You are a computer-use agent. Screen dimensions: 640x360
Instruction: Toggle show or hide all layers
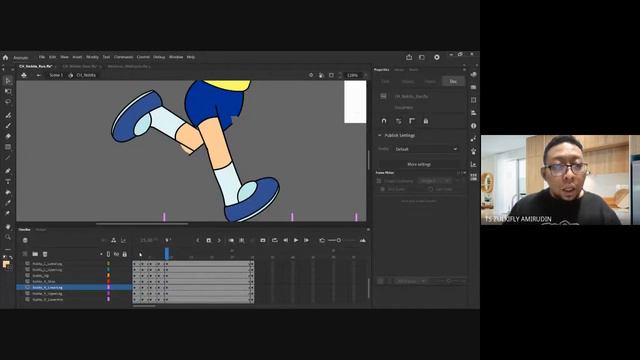116,254
